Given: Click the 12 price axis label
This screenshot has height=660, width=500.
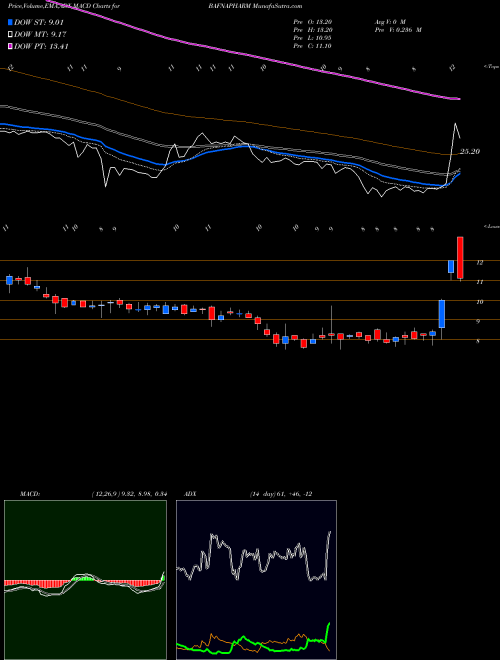Looking at the screenshot, I should [479, 263].
